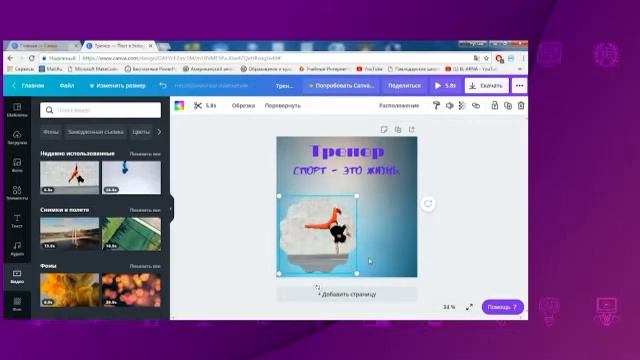Click the duplicate icon in toolbar
The image size is (640, 360).
508,106
